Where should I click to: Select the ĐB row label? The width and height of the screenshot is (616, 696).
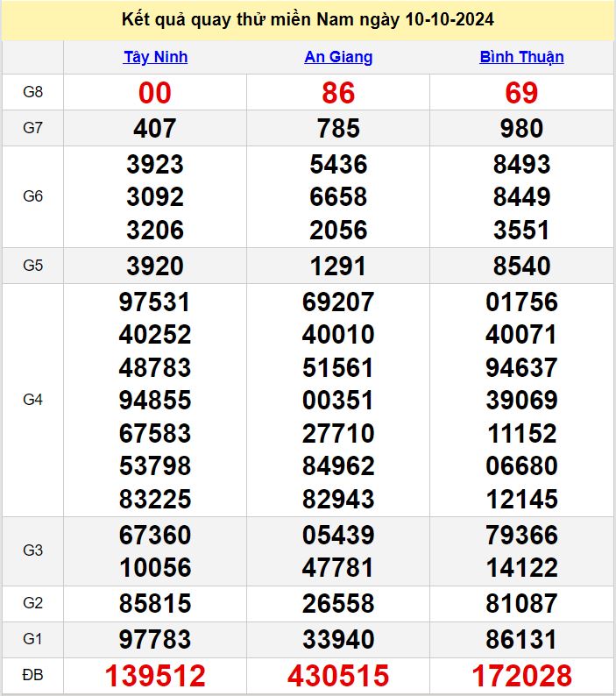tap(32, 675)
